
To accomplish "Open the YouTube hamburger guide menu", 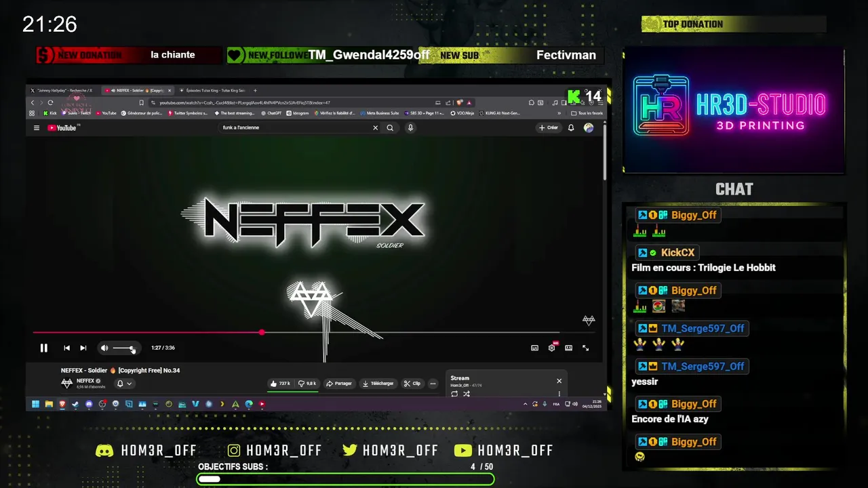I will 37,127.
